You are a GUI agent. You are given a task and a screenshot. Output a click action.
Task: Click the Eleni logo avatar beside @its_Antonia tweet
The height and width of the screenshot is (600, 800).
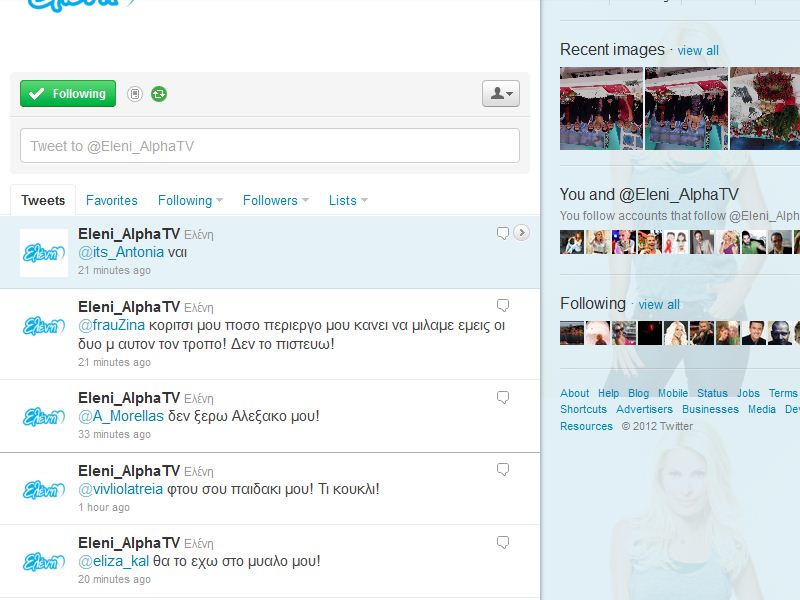coord(44,253)
